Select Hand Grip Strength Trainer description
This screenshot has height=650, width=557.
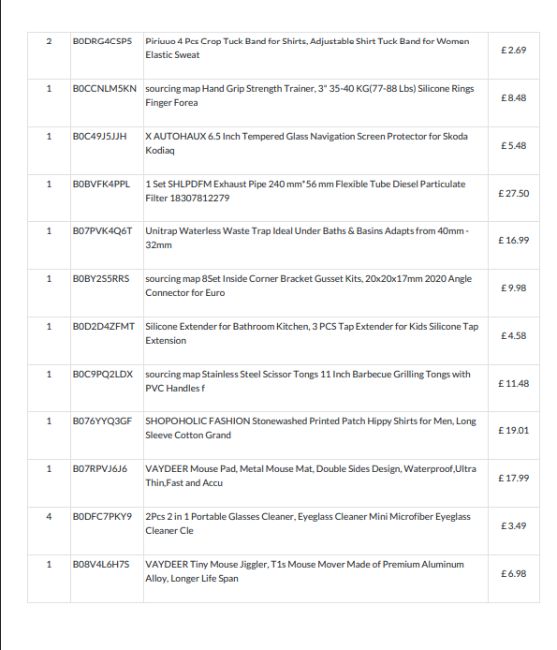(310, 95)
